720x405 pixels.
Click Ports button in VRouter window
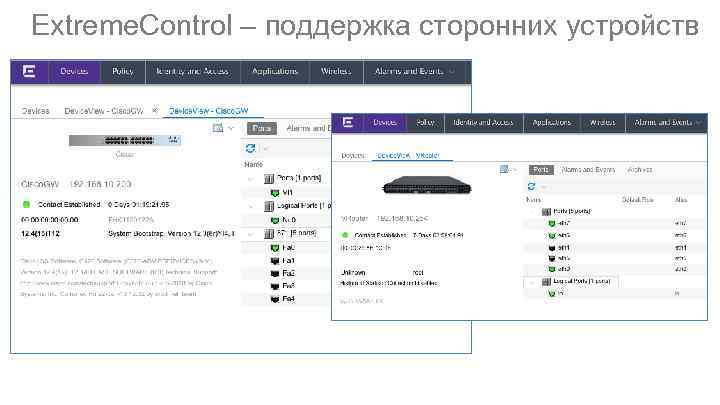pyautogui.click(x=541, y=169)
